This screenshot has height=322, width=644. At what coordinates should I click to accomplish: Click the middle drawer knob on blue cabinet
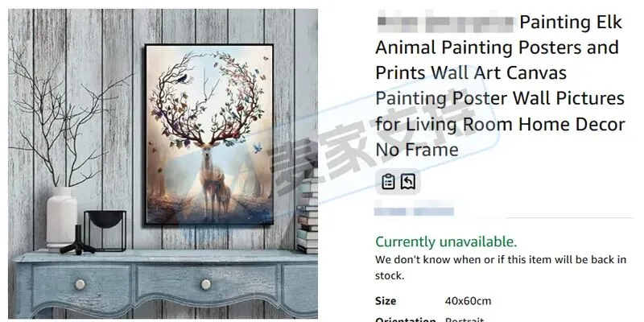point(206,284)
